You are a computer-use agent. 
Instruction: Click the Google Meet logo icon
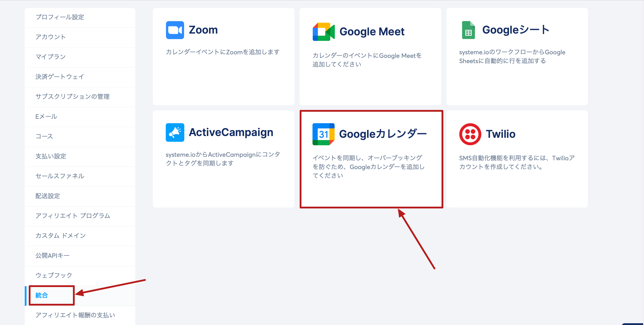323,32
